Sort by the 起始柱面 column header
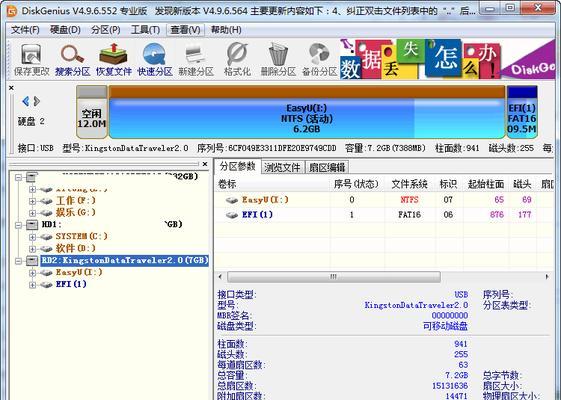Image resolution: width=561 pixels, height=400 pixels. 486,184
